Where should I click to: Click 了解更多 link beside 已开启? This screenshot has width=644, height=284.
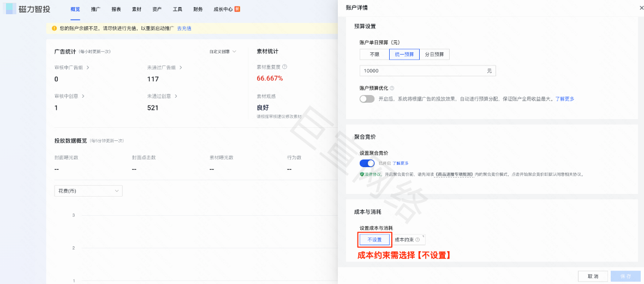click(x=400, y=163)
